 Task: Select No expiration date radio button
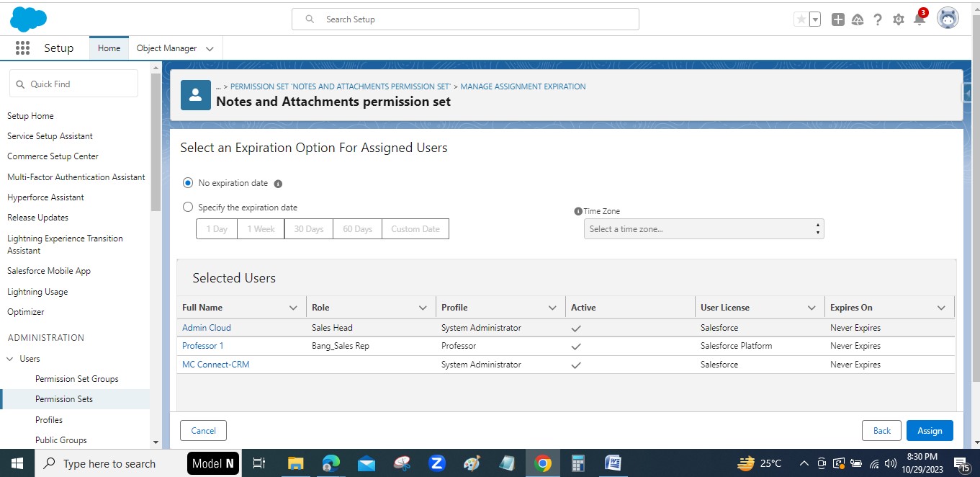[x=188, y=183]
